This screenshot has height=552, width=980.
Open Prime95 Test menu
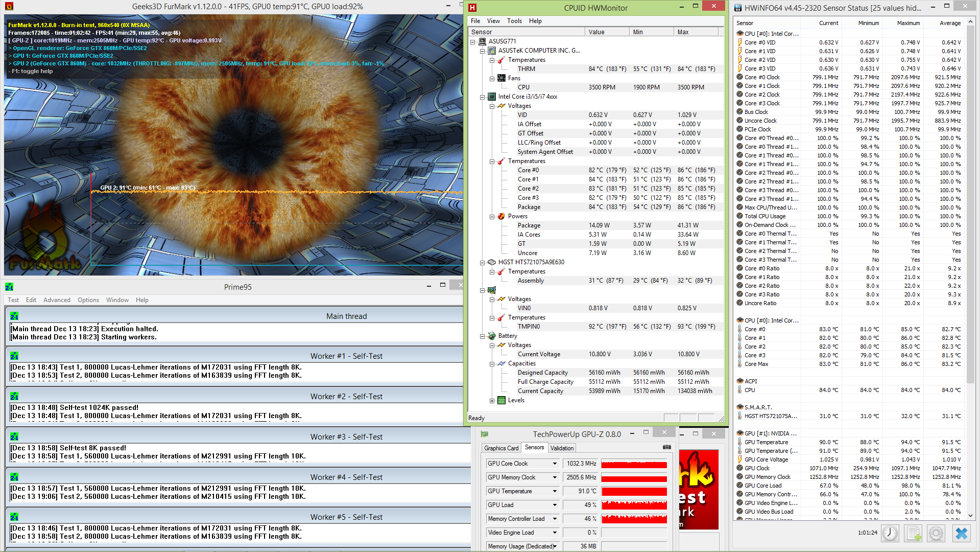tap(13, 300)
